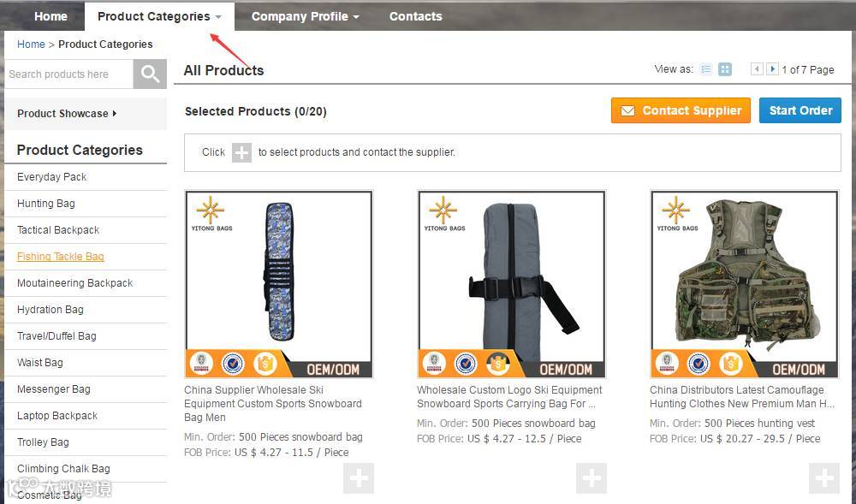The height and width of the screenshot is (504, 856).
Task: Select grey snowboard carrying bag plus icon
Action: 591,478
